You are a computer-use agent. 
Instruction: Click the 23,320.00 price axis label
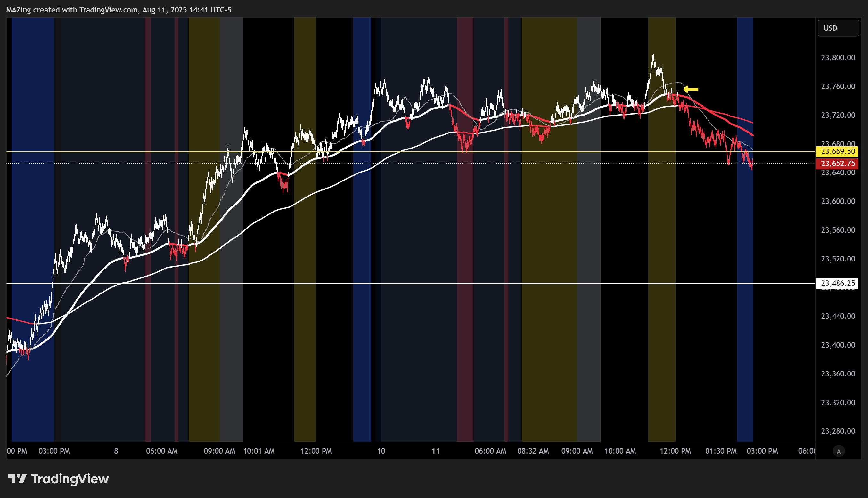pos(838,402)
